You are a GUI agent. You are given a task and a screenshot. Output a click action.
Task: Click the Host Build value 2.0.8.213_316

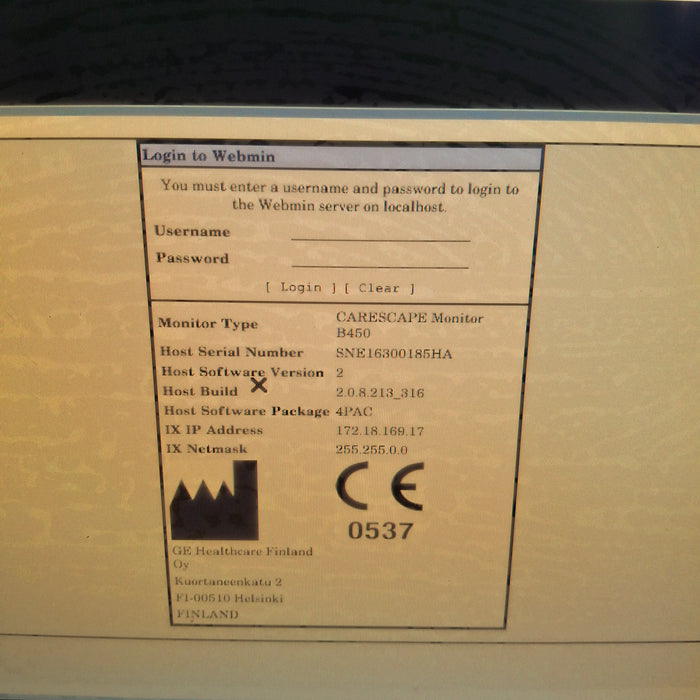tap(380, 393)
